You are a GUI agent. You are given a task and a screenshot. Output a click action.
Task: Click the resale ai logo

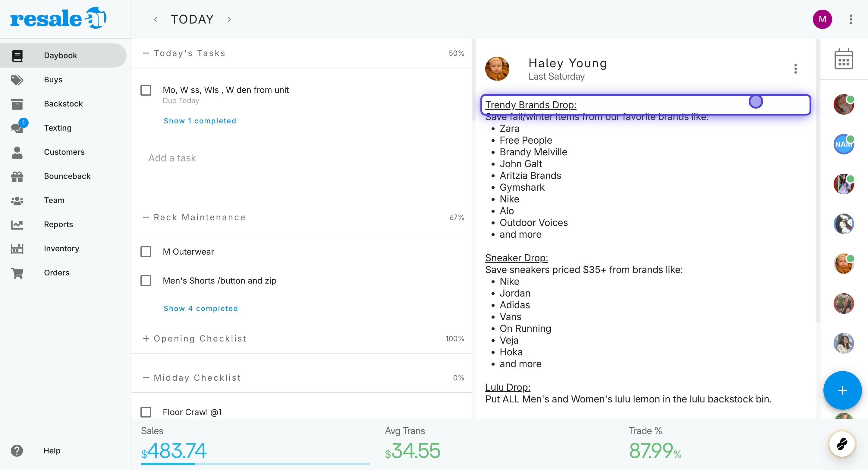pos(58,18)
